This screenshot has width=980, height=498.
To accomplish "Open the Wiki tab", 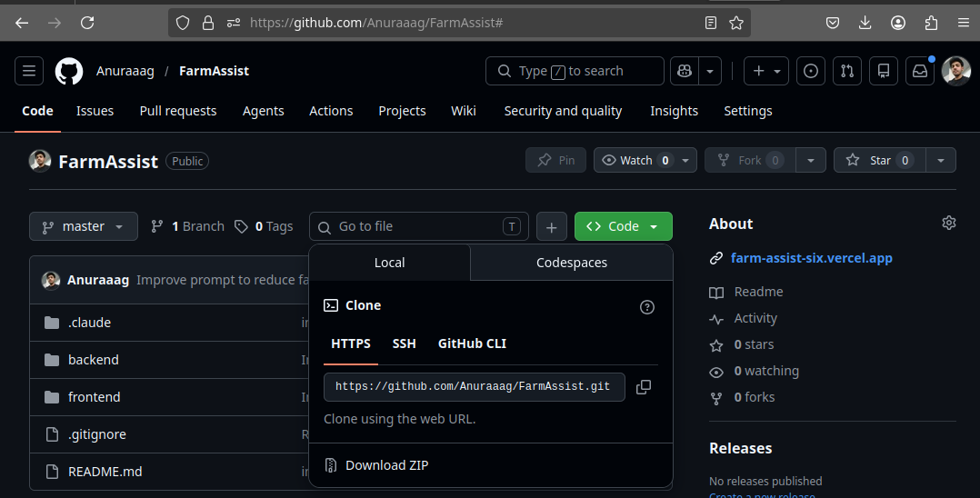I will coord(464,111).
